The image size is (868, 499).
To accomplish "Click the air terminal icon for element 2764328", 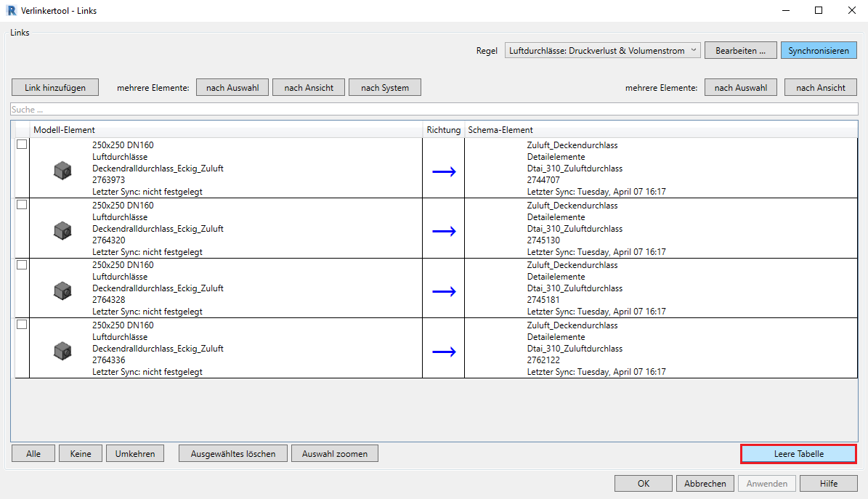I will click(x=62, y=291).
